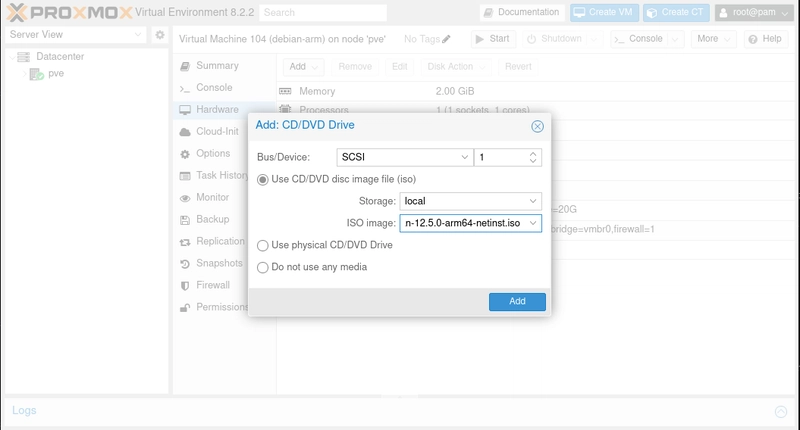Open the Help button in toolbar

pos(765,39)
